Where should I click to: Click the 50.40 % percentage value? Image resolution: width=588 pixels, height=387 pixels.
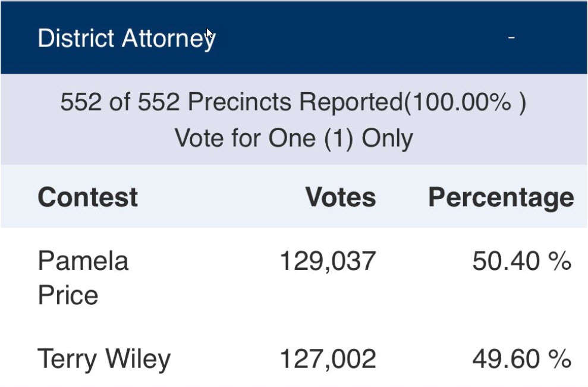coord(521,261)
